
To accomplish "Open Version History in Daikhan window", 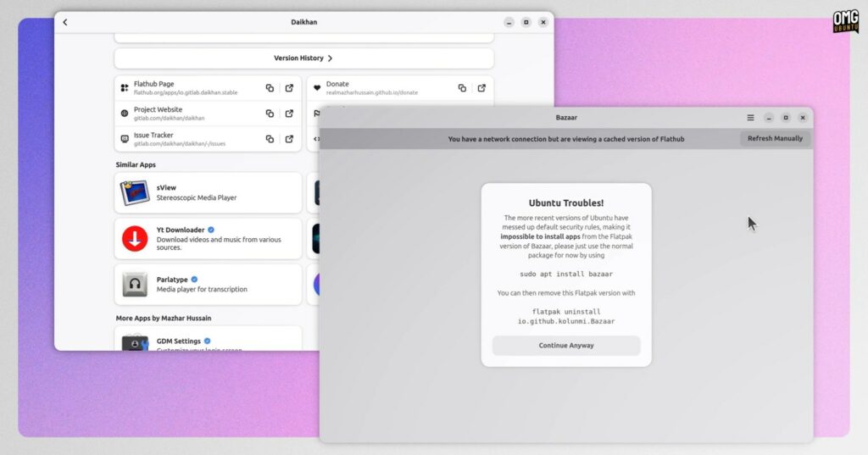I will [304, 58].
